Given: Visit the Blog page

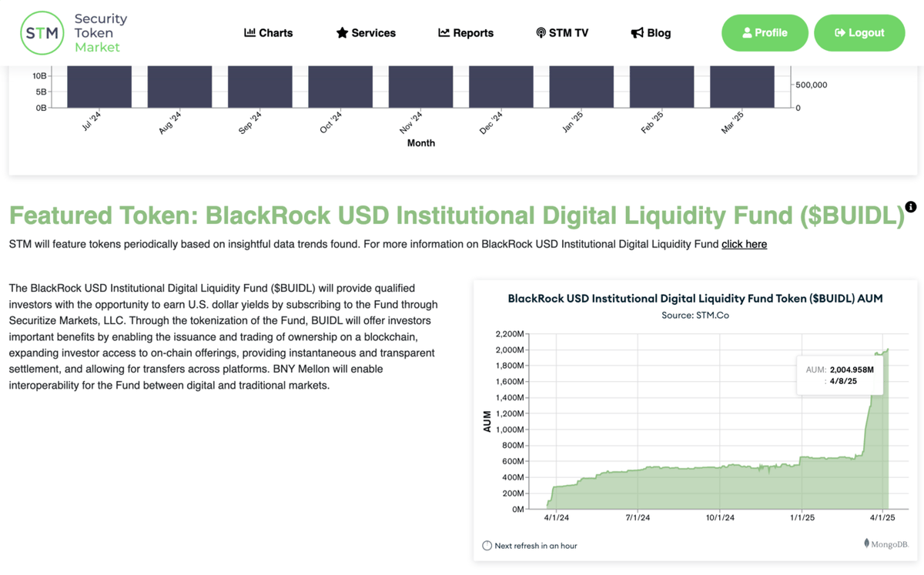Looking at the screenshot, I should click(651, 32).
